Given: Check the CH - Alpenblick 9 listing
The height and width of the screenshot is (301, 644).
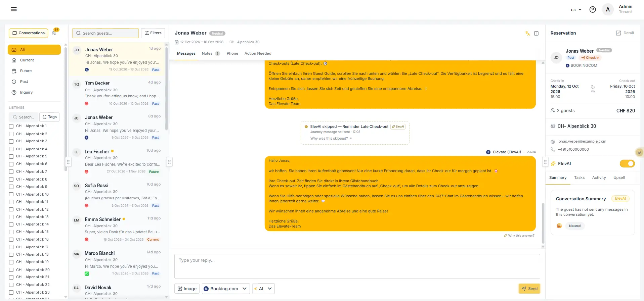Looking at the screenshot, I should pyautogui.click(x=11, y=187).
